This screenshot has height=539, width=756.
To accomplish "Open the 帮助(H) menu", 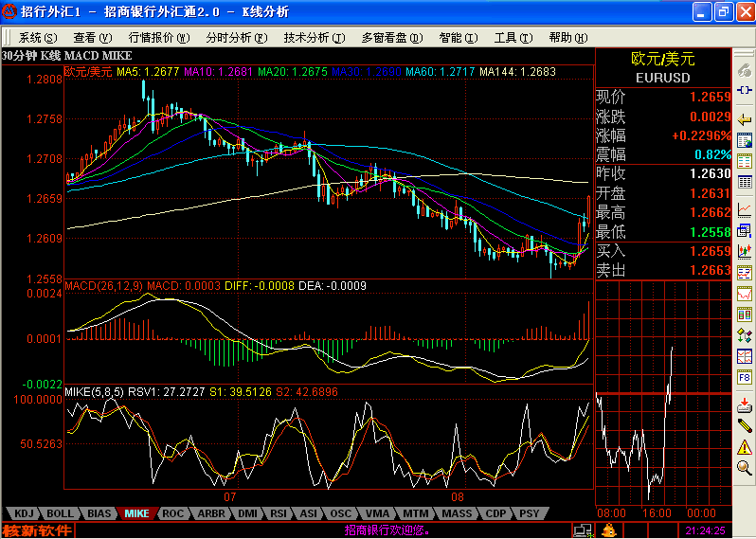I will click(x=568, y=38).
